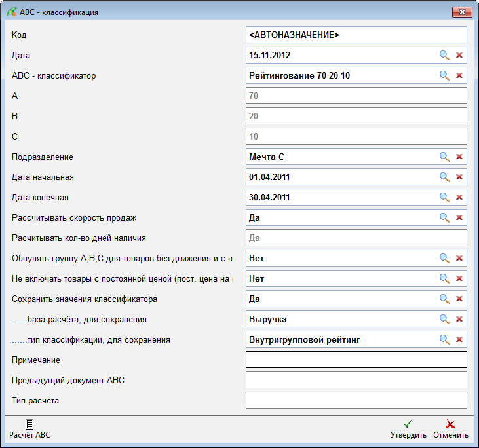The width and height of the screenshot is (479, 448).
Task: Clear the Дата конечная field value
Action: [x=459, y=198]
